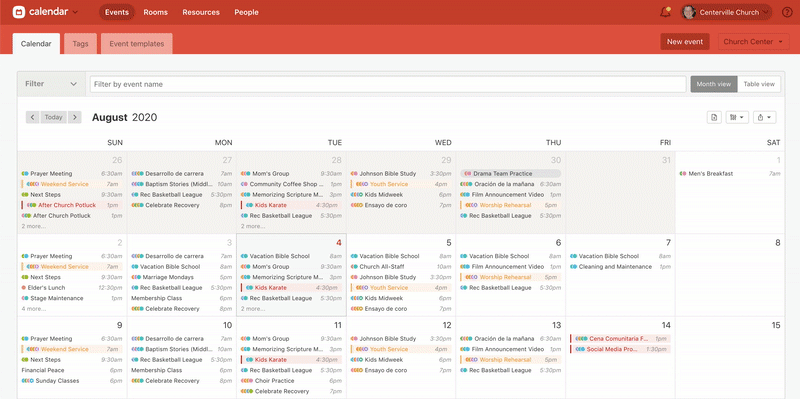Open the calendar display settings icon

(x=737, y=117)
